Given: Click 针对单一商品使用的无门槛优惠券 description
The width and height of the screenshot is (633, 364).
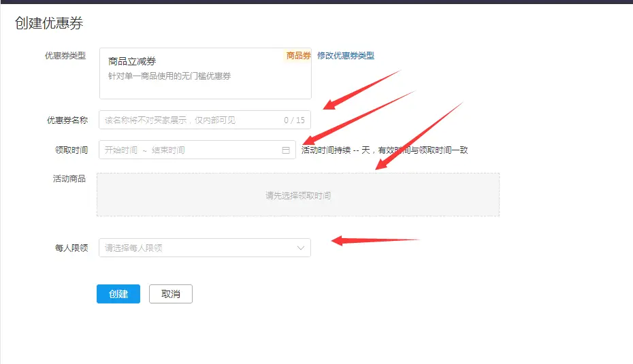Looking at the screenshot, I should coord(169,76).
